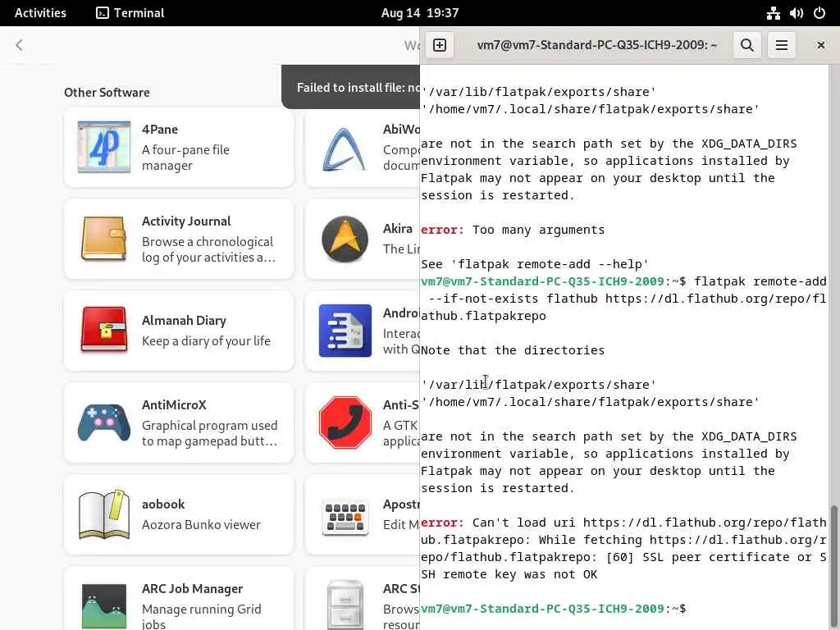Click the AbiWord blue arc icon
Viewport: 840px width, 630px height.
pos(344,148)
